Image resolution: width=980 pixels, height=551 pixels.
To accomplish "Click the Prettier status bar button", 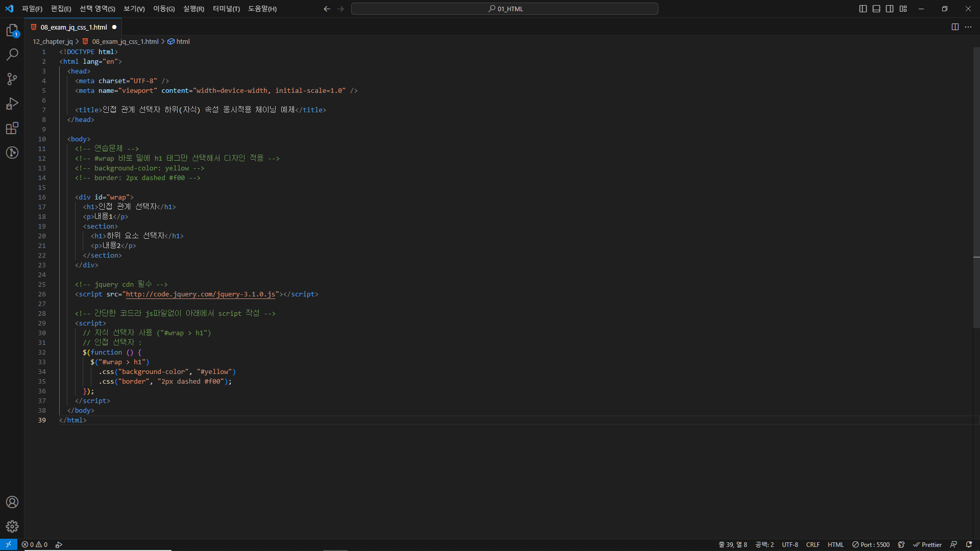I will point(927,545).
